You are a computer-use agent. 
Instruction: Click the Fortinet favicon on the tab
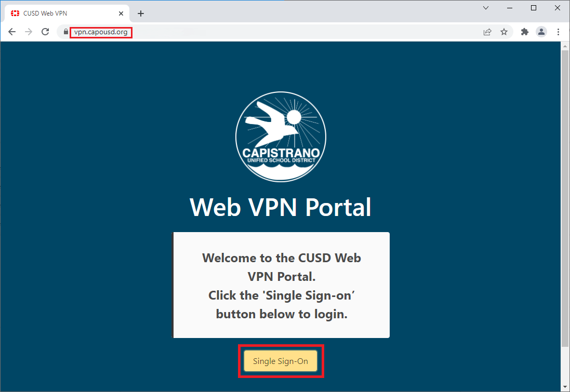pos(15,13)
